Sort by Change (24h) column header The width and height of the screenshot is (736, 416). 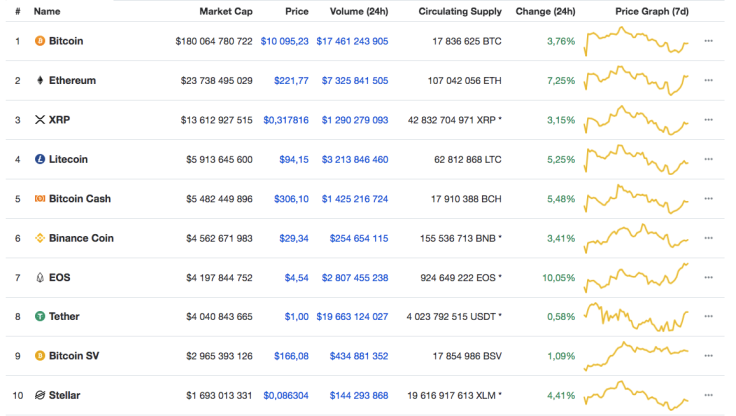545,11
